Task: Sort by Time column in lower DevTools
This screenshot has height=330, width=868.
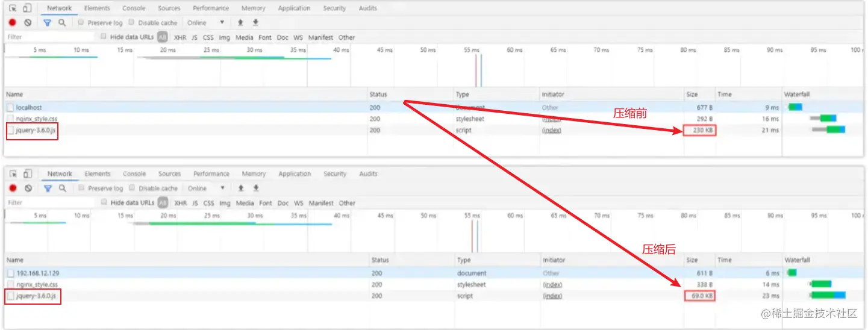Action: [748, 260]
